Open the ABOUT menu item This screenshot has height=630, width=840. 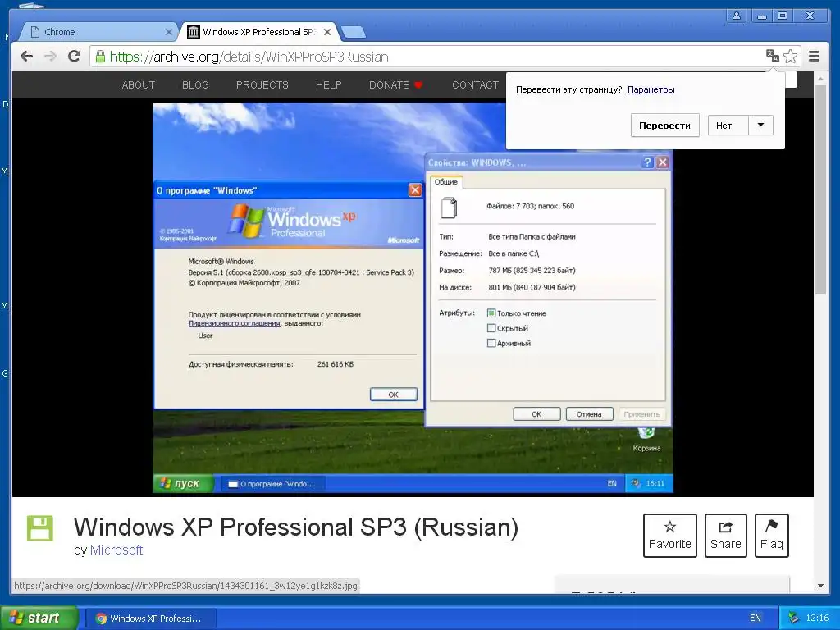(138, 85)
